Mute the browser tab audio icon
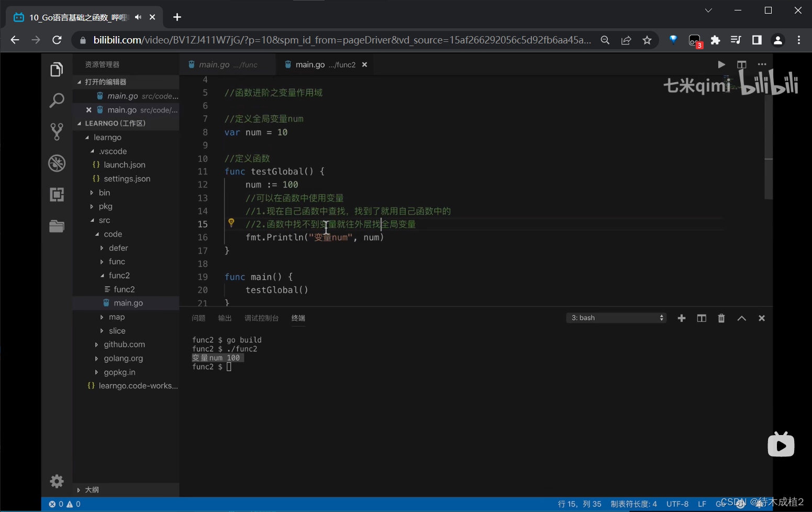 coord(138,17)
